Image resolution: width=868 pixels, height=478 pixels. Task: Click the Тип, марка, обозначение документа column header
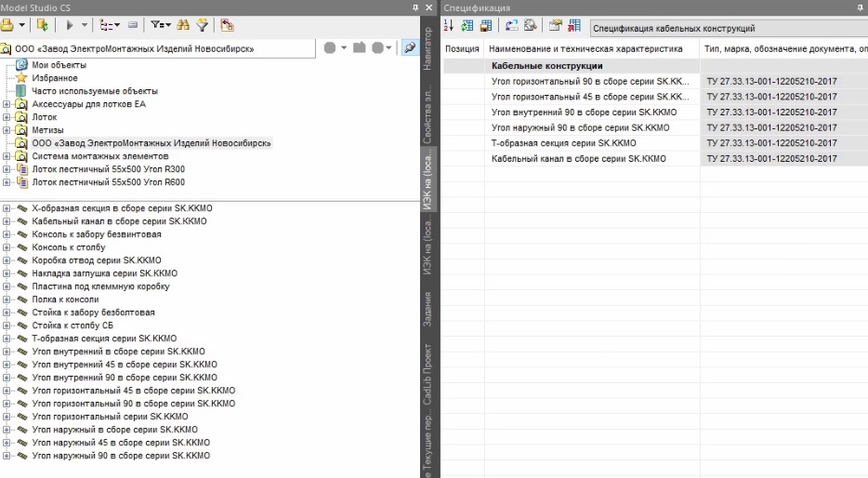(x=783, y=48)
